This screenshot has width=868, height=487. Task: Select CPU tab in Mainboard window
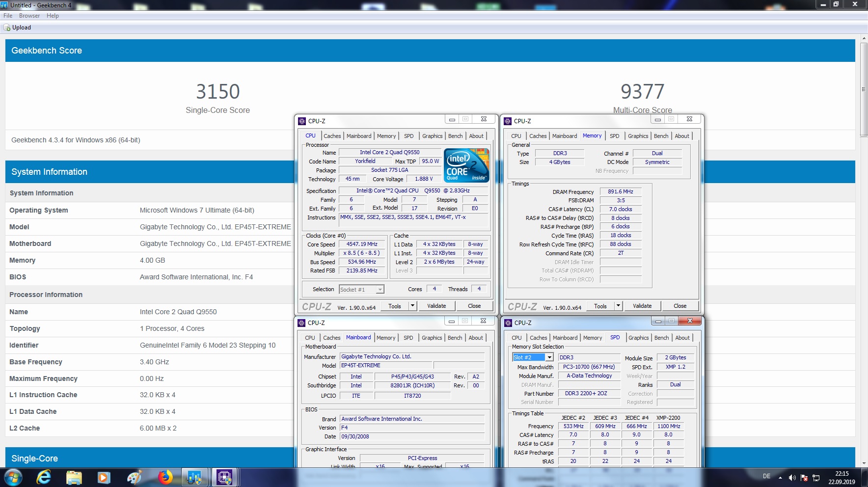click(x=310, y=338)
